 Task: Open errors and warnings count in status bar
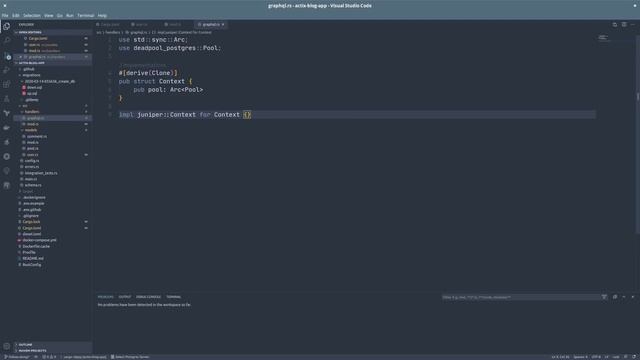[49, 357]
